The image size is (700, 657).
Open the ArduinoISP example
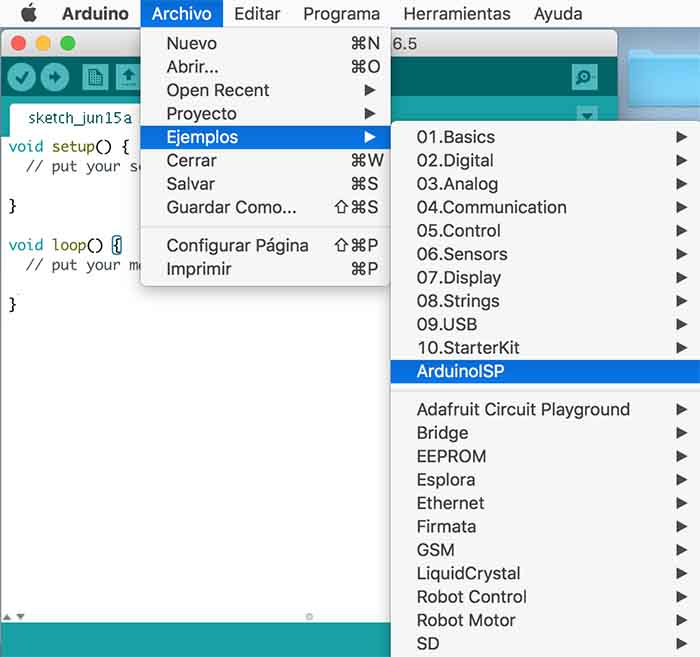[545, 371]
